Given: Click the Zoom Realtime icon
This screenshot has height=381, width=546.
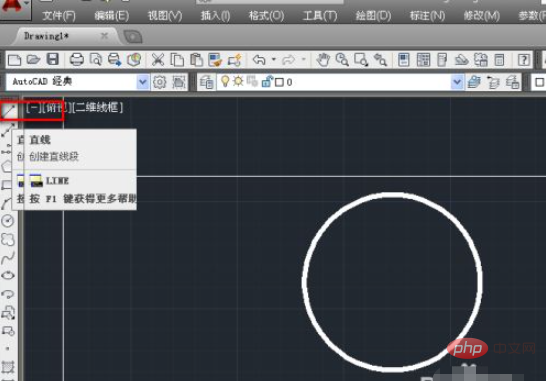Looking at the screenshot, I should pos(342,60).
